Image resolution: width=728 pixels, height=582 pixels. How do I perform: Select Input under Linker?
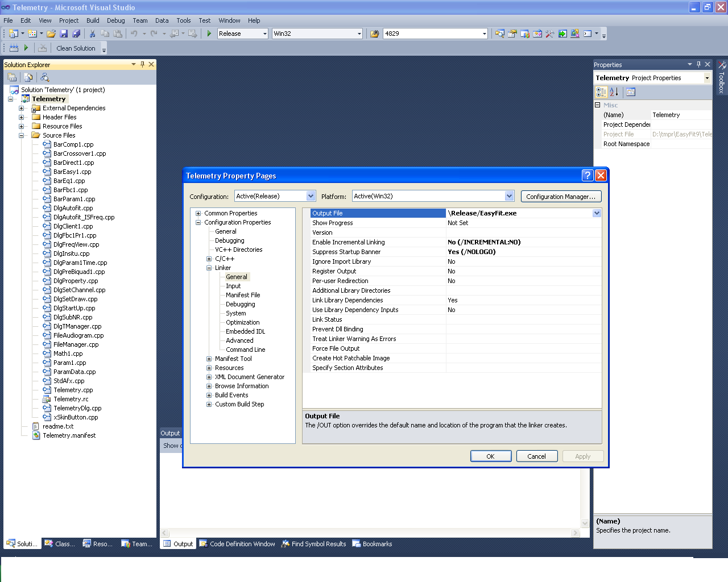[233, 286]
